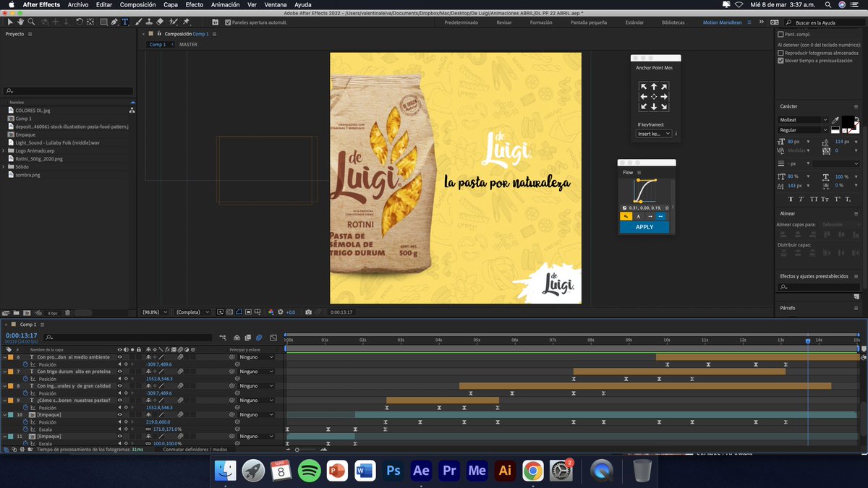This screenshot has height=488, width=868.
Task: Select the Hand tool in the toolbar
Action: point(20,22)
